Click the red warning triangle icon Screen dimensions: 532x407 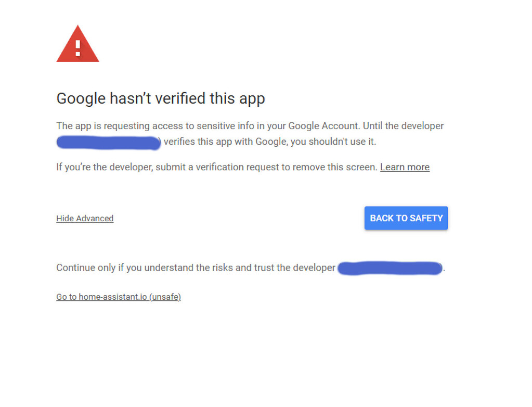click(77, 44)
